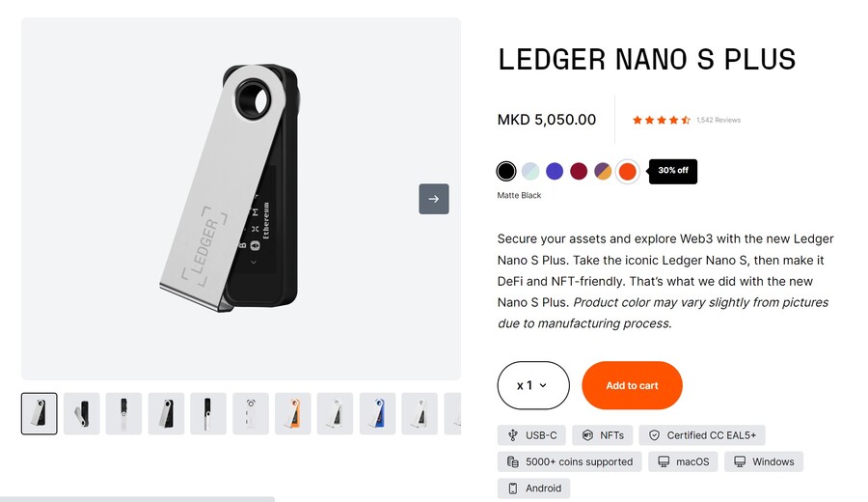Select the orange color swatch with 30% off
Image resolution: width=868 pixels, height=502 pixels.
pos(627,172)
